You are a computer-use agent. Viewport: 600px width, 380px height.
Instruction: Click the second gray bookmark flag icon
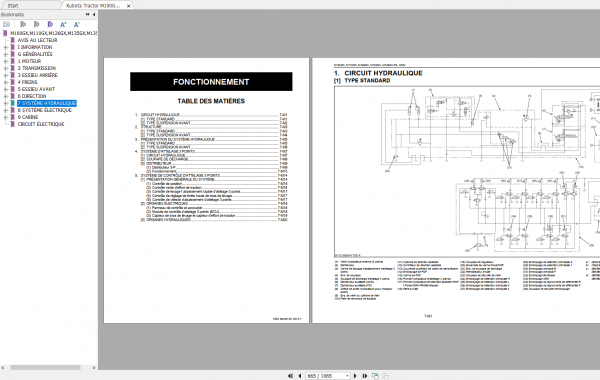point(36,24)
